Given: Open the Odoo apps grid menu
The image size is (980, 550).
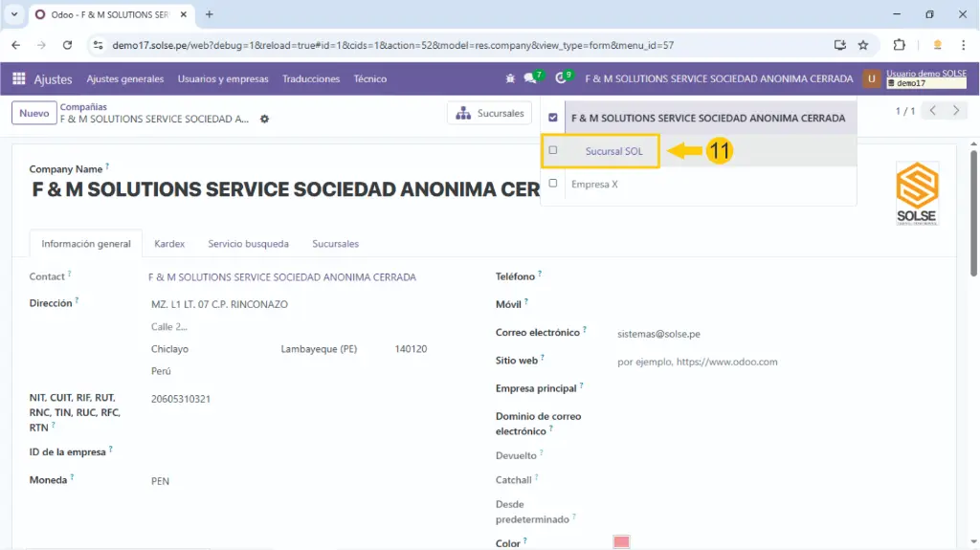Looking at the screenshot, I should point(18,79).
